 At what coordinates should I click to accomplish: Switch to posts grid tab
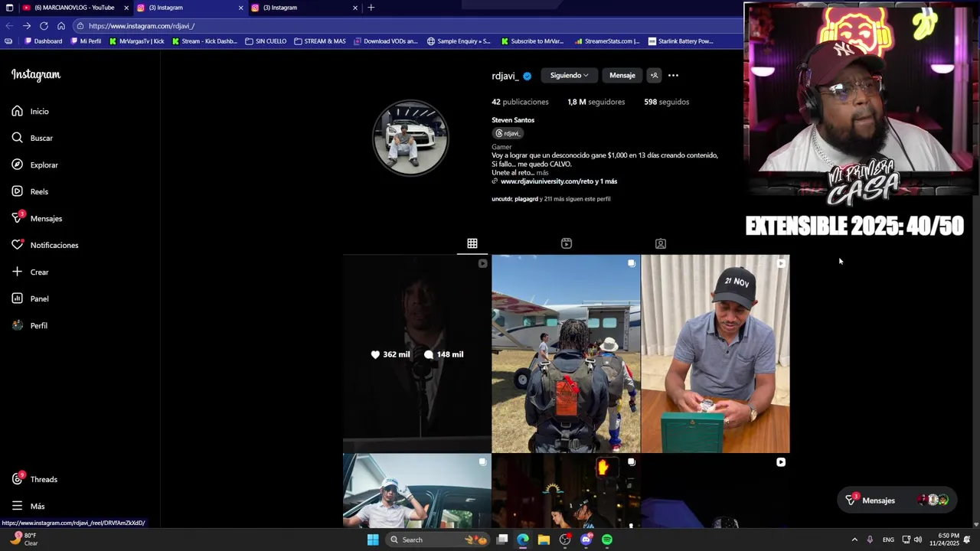pos(472,243)
